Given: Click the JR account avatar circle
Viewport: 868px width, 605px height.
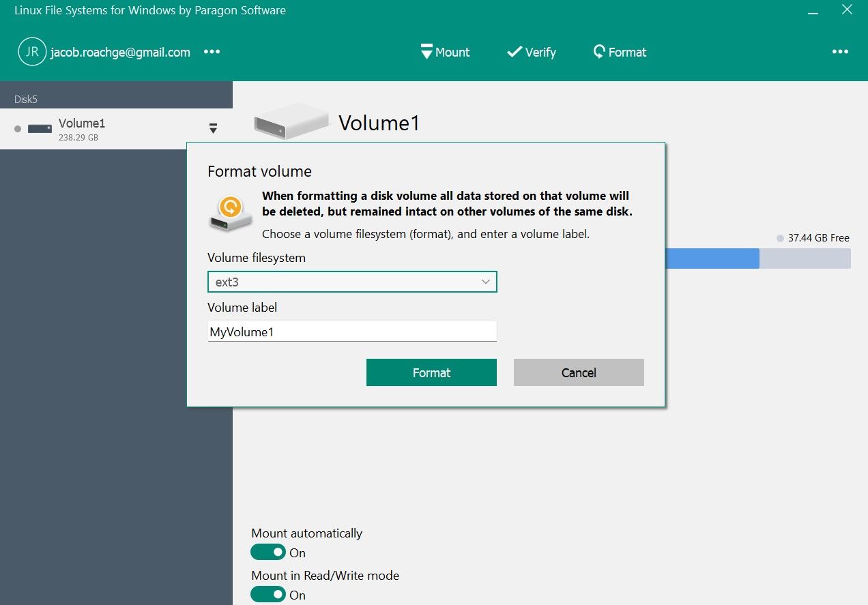Looking at the screenshot, I should pyautogui.click(x=32, y=52).
